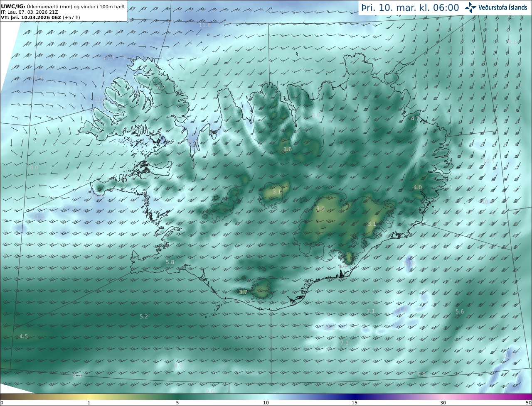The height and width of the screenshot is (406, 532).
Task: Select the 5.2 value over the southwest ocean
Action: click(143, 316)
